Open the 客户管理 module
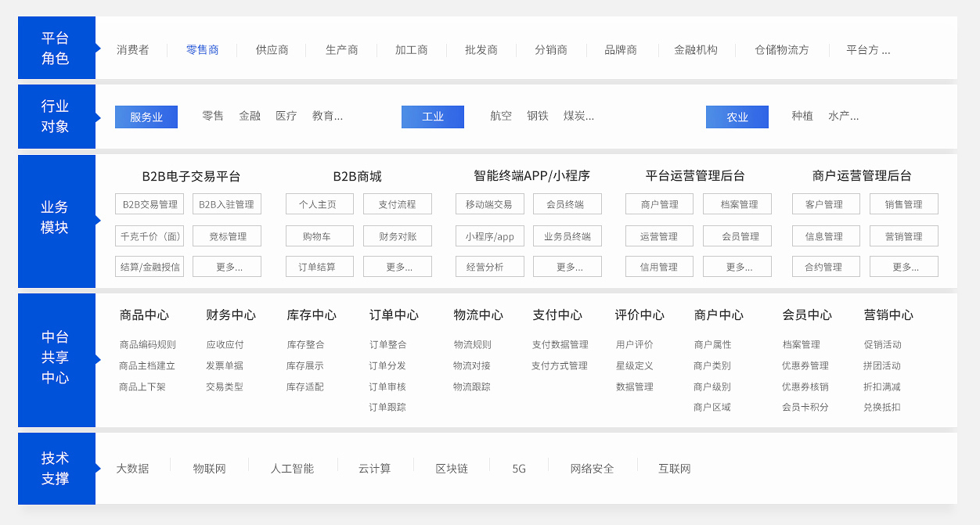Viewport: 980px width, 525px height. [826, 204]
